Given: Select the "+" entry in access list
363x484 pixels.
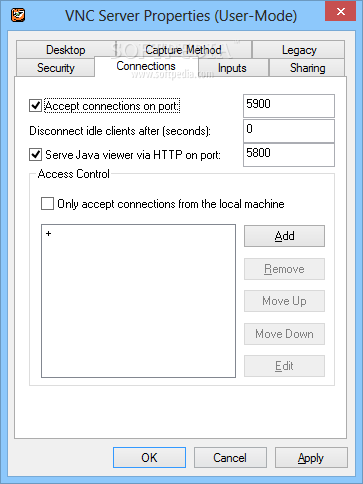Looking at the screenshot, I should [x=49, y=233].
